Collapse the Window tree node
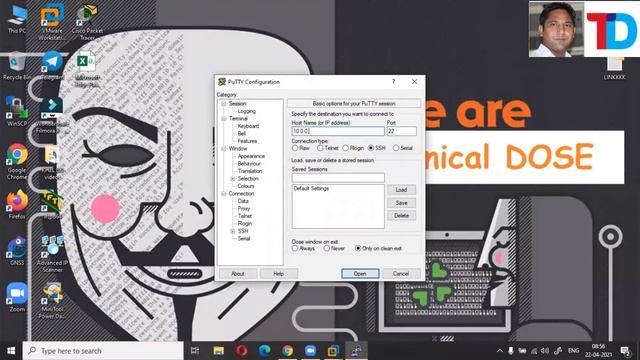This screenshot has width=640, height=360. pos(224,149)
